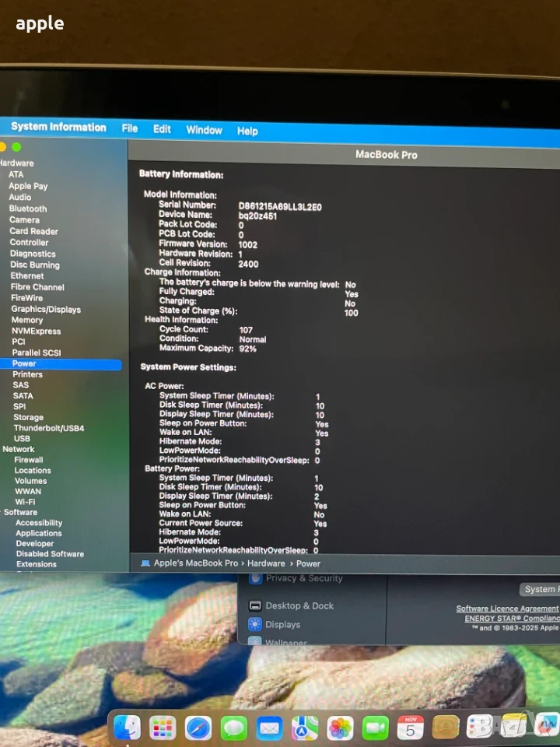Image resolution: width=560 pixels, height=747 pixels.
Task: Click the Cycle Count value 107
Action: point(246,330)
